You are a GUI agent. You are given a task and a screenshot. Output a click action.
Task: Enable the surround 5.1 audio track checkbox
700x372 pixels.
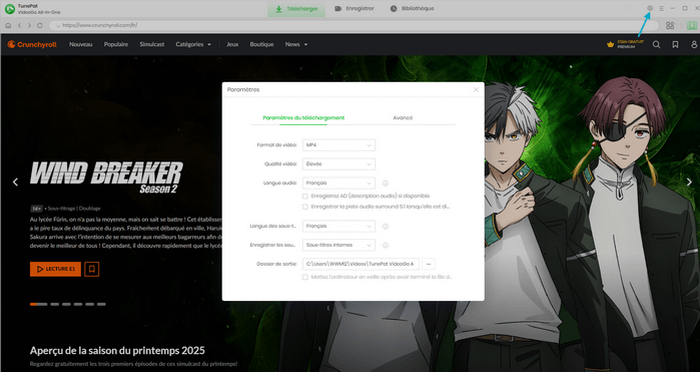point(305,207)
